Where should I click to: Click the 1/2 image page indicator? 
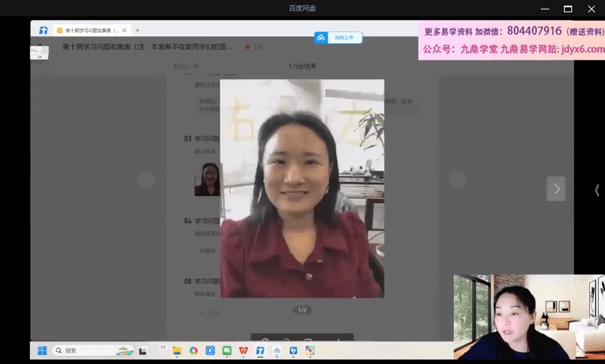coord(302,310)
